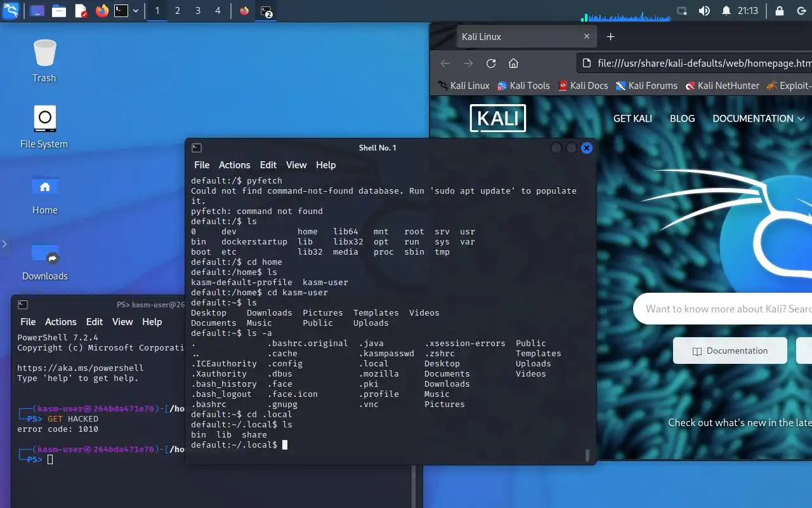Screen dimensions: 812x508
Task: Switch to workspace 3
Action: click(198, 11)
